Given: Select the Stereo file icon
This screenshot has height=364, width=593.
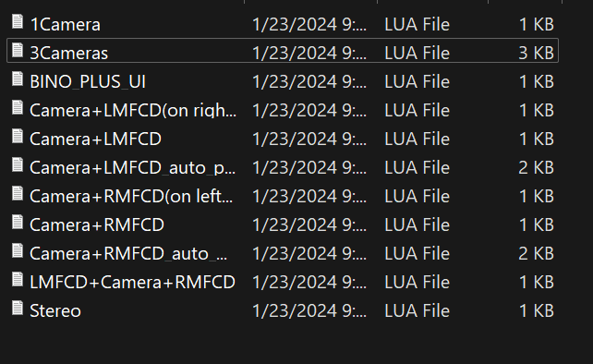Looking at the screenshot, I should pos(18,308).
